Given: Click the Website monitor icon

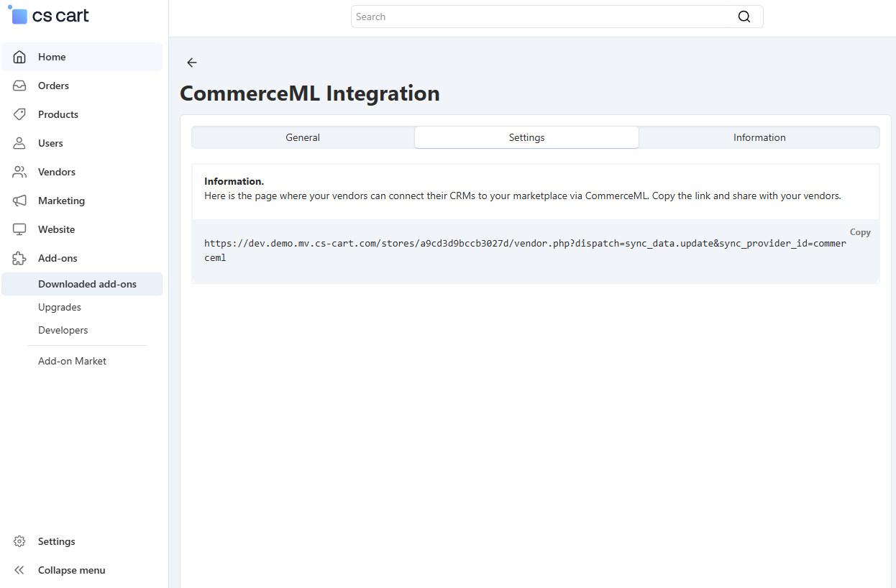Looking at the screenshot, I should 19,229.
